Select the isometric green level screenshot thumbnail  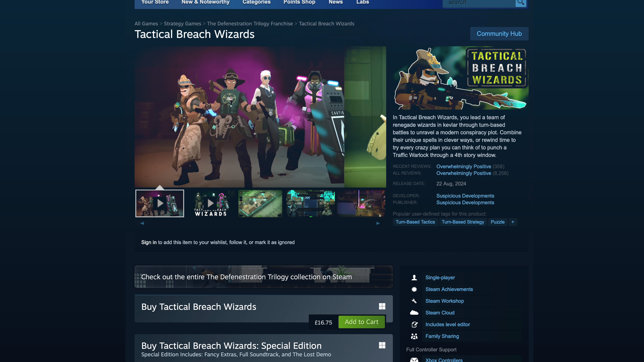click(x=260, y=203)
